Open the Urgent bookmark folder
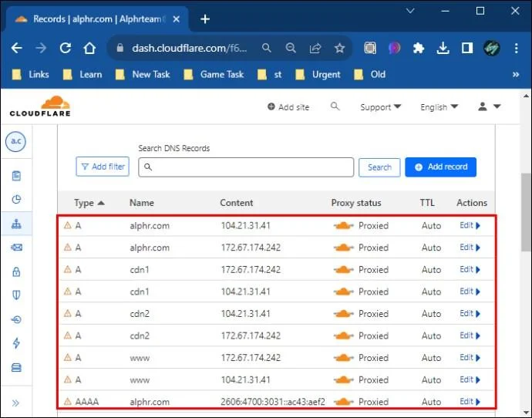 318,74
